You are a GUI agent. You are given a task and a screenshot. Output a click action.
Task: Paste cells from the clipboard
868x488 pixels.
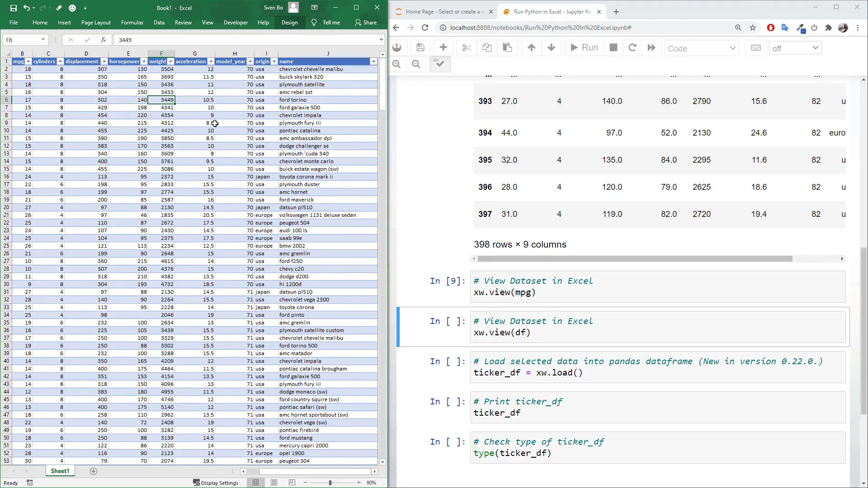pos(507,47)
